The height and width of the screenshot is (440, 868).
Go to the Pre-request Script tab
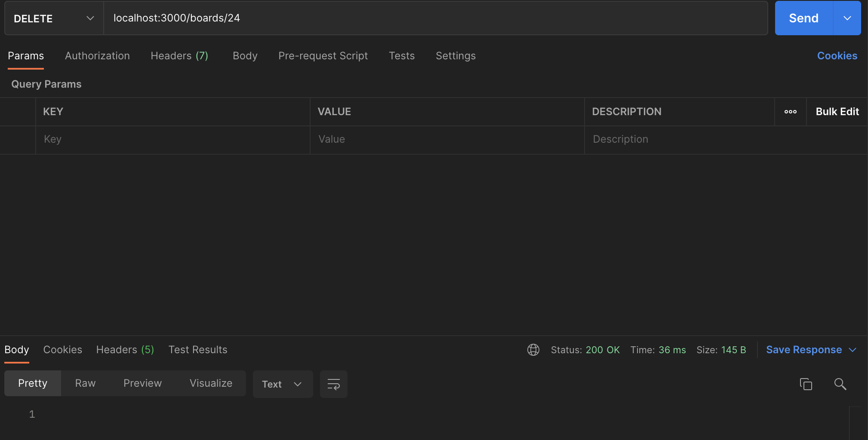[x=323, y=56]
